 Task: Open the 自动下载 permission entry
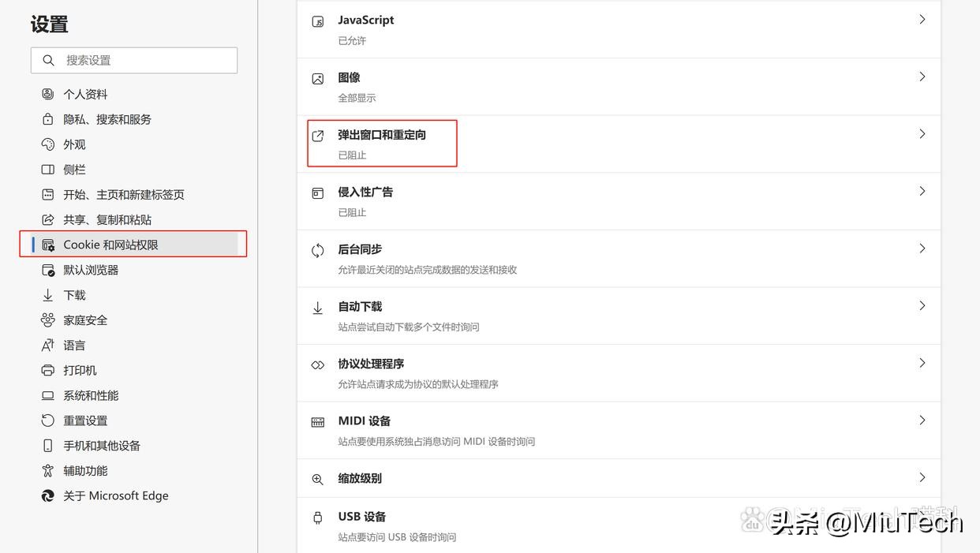click(x=360, y=306)
